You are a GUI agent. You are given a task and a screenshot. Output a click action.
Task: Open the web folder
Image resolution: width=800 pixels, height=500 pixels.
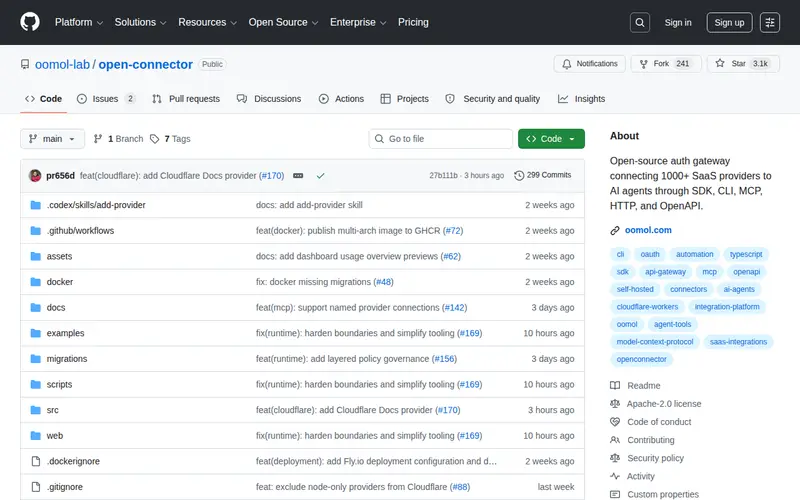point(55,436)
